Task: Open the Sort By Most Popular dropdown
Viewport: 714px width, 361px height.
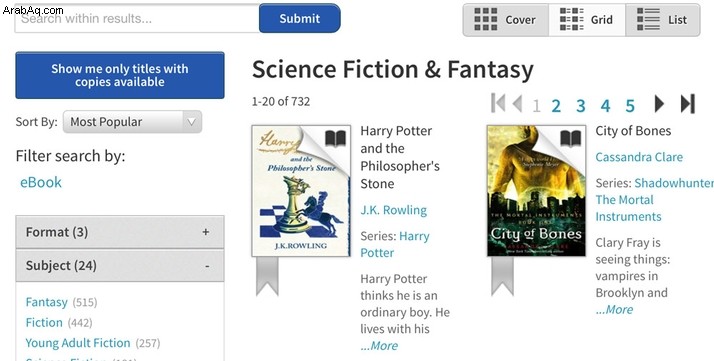Action: [132, 122]
